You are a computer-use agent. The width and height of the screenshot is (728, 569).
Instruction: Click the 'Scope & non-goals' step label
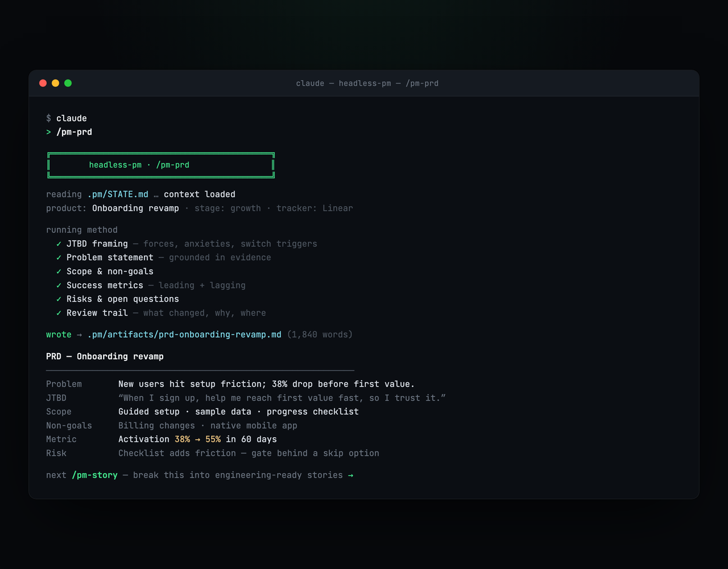click(x=110, y=272)
